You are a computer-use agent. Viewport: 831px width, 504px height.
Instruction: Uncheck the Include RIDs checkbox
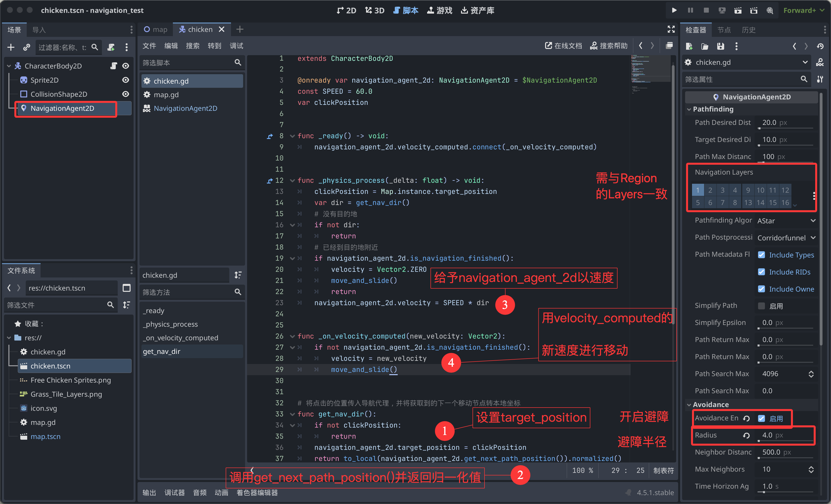tap(761, 272)
